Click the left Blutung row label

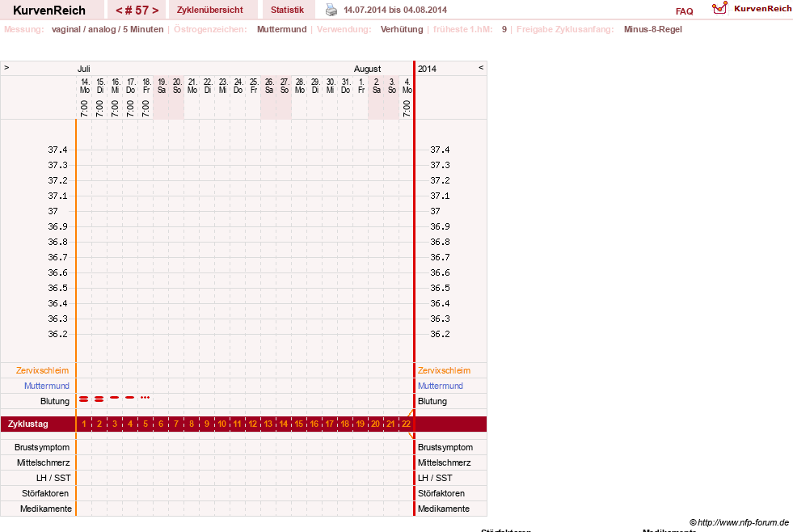tap(55, 401)
